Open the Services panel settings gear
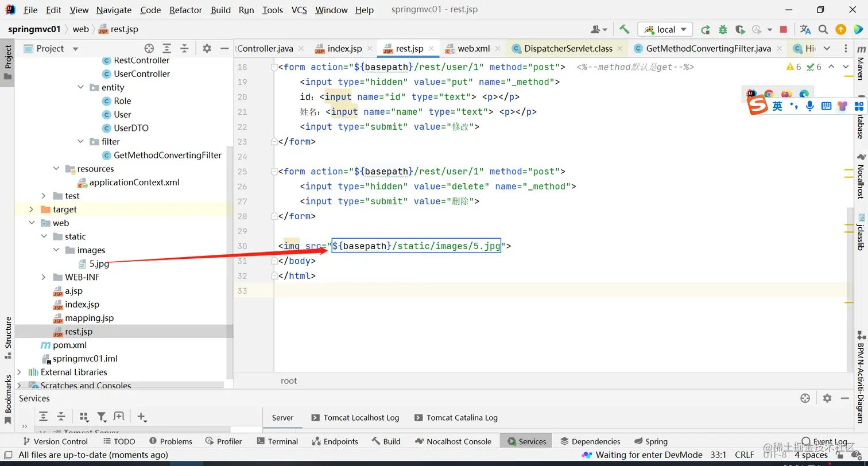868x466 pixels. point(827,398)
